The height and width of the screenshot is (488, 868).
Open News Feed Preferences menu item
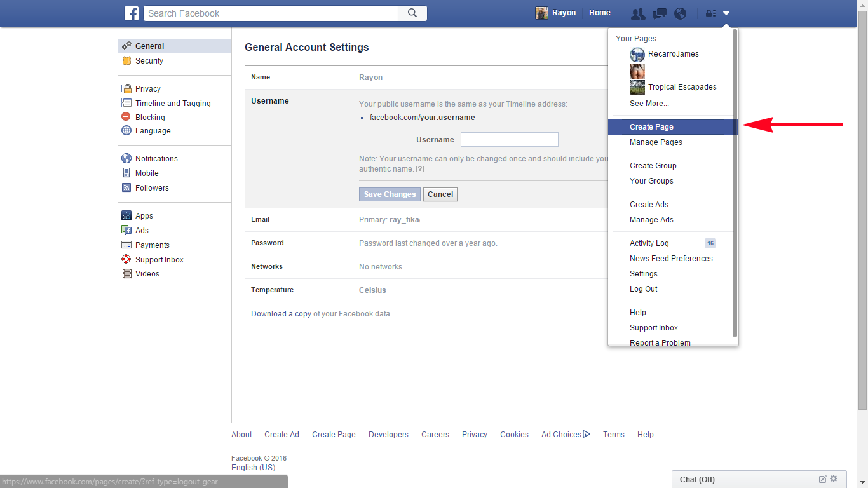(671, 259)
